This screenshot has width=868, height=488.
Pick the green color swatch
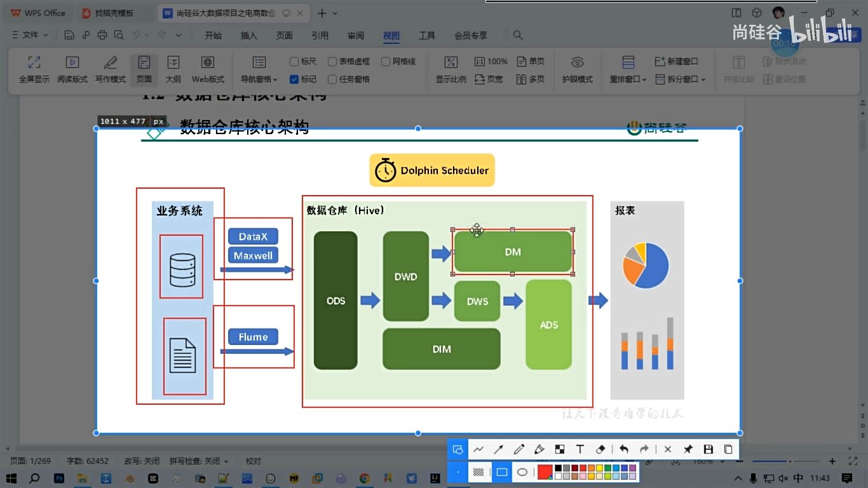point(607,468)
